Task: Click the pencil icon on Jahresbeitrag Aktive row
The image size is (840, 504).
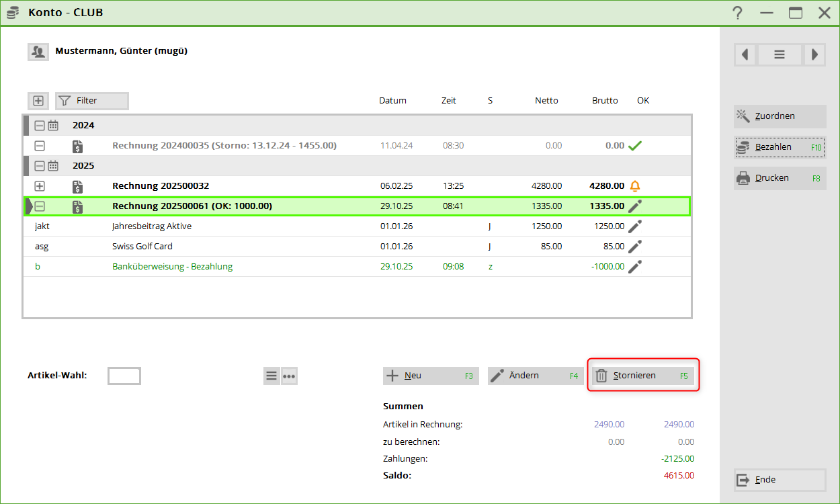Action: [x=634, y=226]
